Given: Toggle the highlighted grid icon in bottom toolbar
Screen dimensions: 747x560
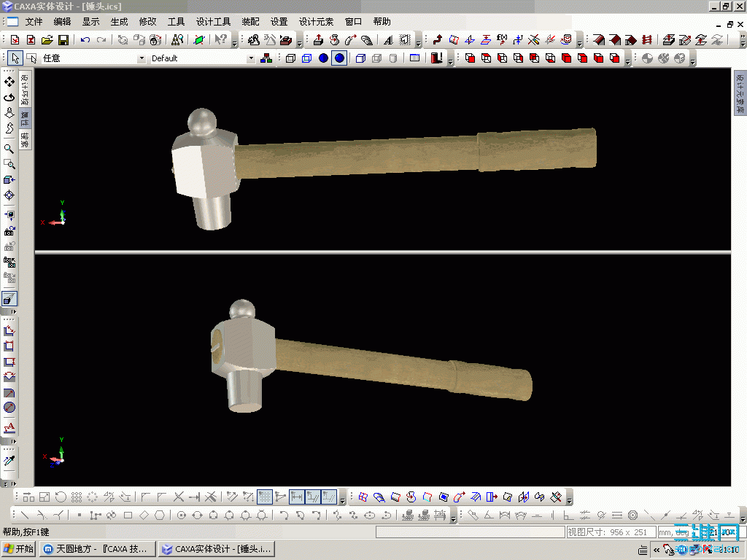Looking at the screenshot, I should [264, 497].
